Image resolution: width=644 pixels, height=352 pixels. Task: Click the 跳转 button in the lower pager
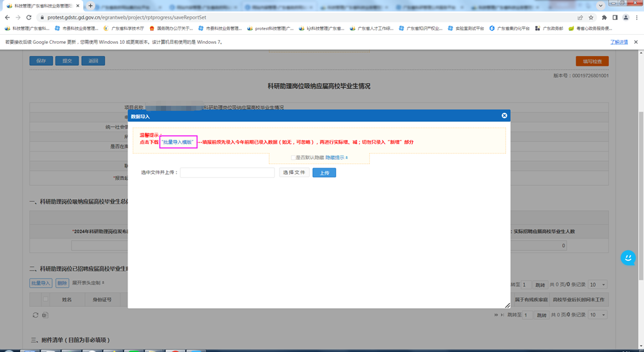point(542,315)
